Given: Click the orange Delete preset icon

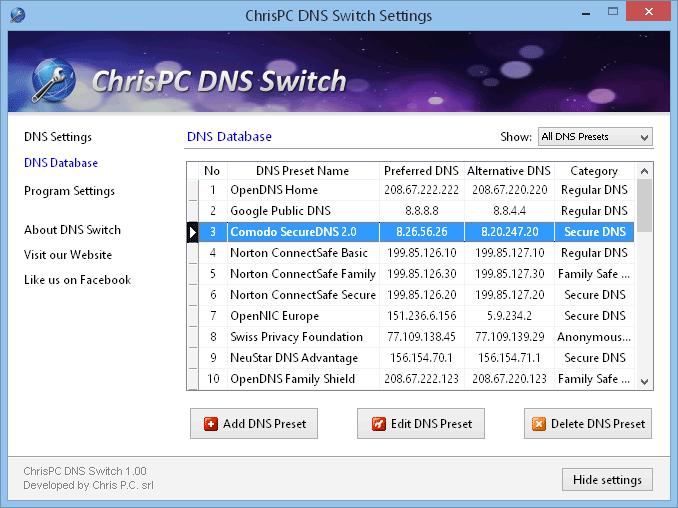Looking at the screenshot, I should [x=539, y=424].
